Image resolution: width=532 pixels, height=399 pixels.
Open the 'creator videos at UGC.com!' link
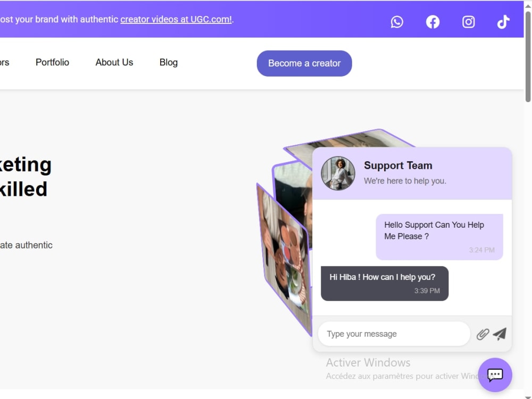point(176,19)
